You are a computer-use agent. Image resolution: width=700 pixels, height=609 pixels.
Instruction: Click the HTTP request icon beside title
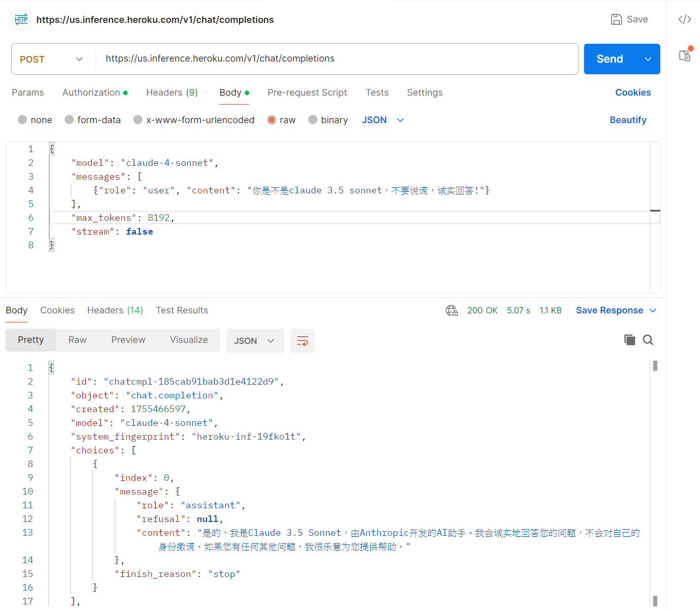(x=21, y=19)
